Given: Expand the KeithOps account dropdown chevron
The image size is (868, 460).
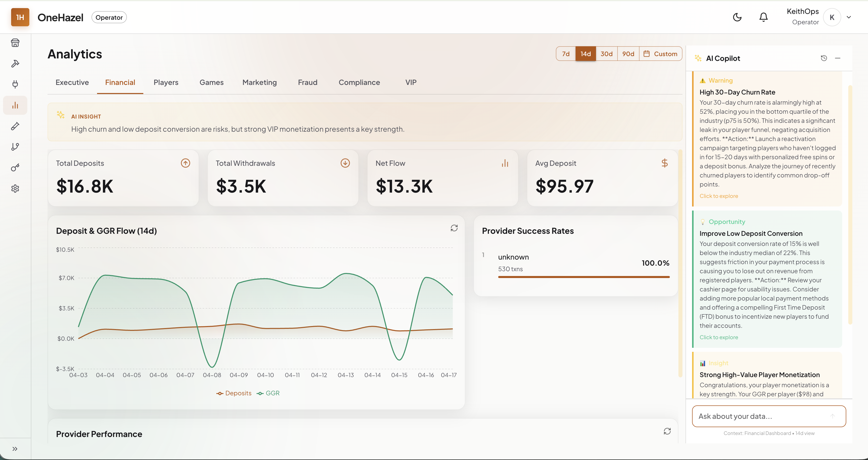Looking at the screenshot, I should click(849, 17).
